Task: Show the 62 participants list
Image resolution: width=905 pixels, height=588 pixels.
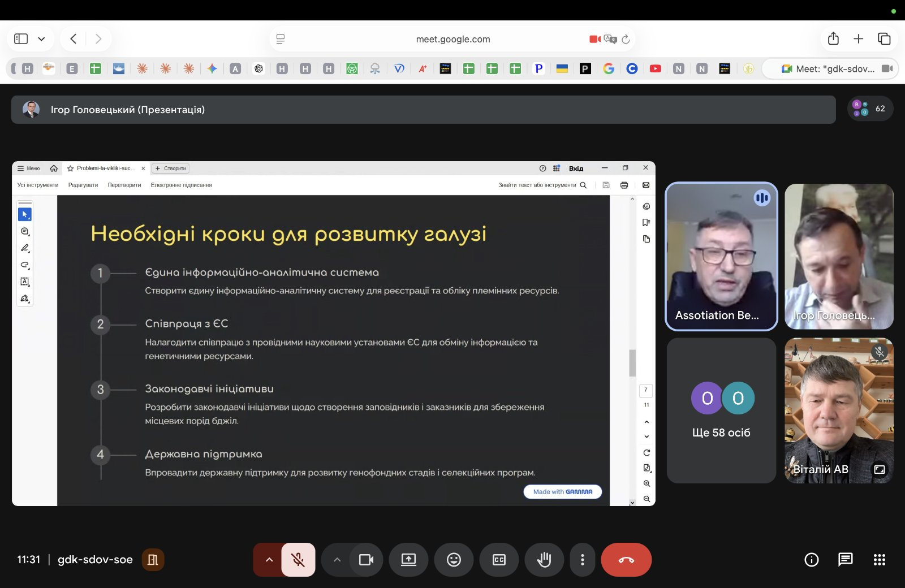Action: pos(870,109)
